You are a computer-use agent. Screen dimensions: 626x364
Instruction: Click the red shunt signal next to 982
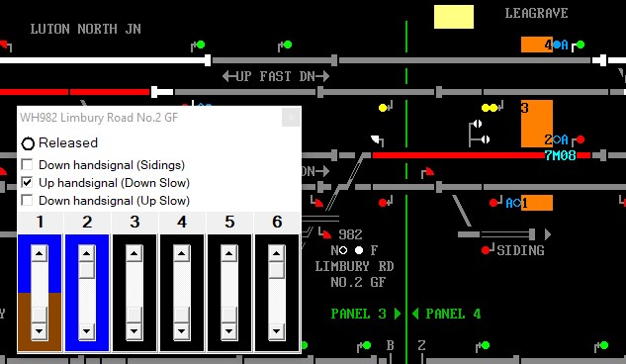pyautogui.click(x=326, y=233)
